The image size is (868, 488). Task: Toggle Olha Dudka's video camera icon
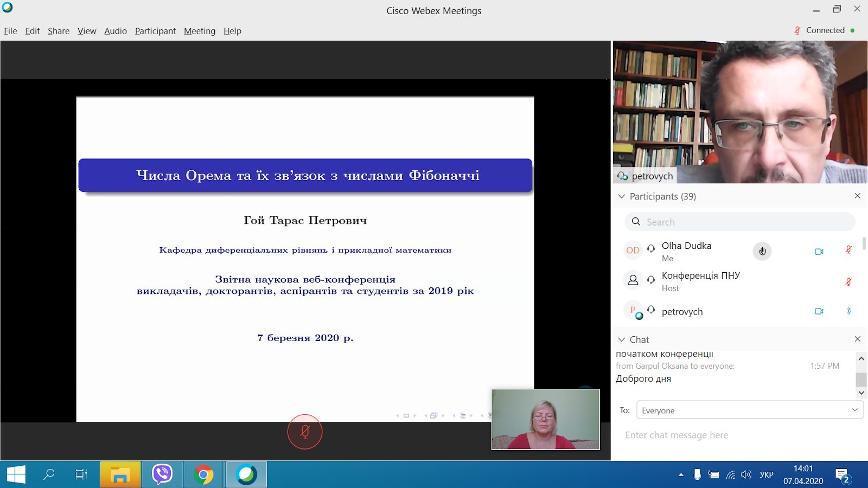[x=819, y=251]
